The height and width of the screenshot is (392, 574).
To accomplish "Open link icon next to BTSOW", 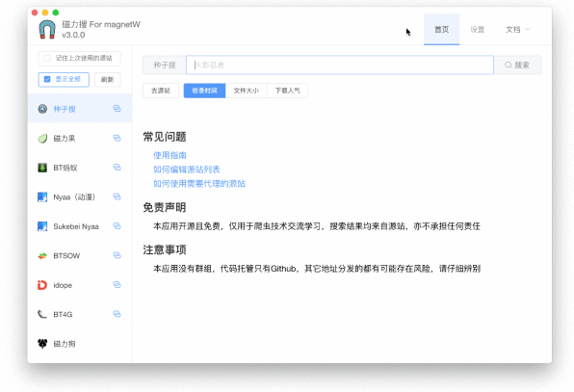I will click(117, 255).
